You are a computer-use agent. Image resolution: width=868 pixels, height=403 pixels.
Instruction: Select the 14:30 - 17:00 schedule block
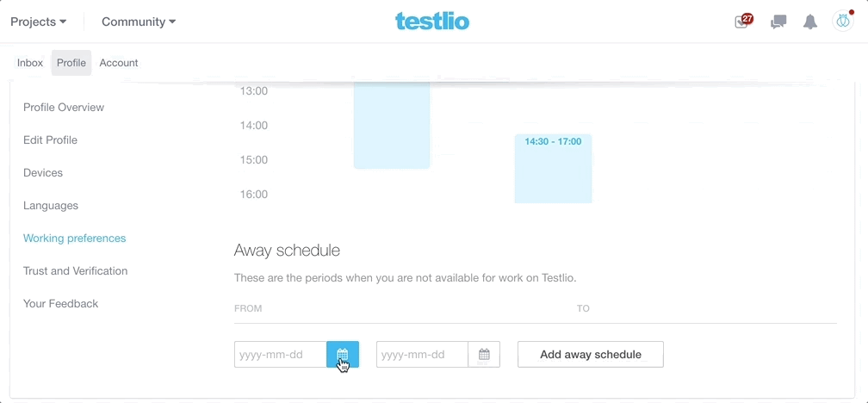[553, 169]
